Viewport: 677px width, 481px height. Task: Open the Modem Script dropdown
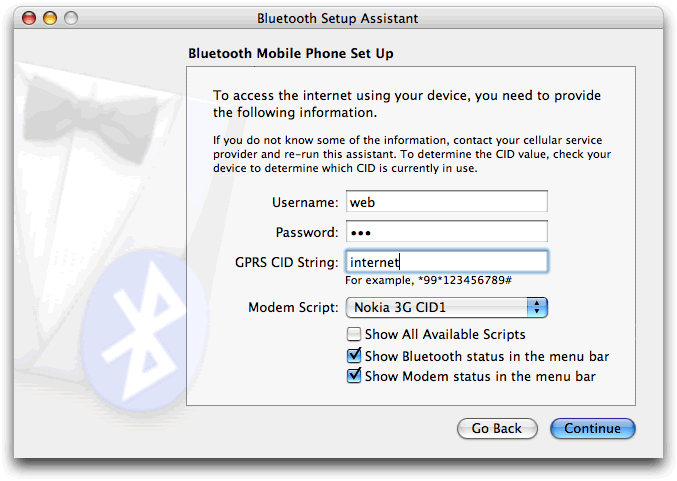pos(446,307)
